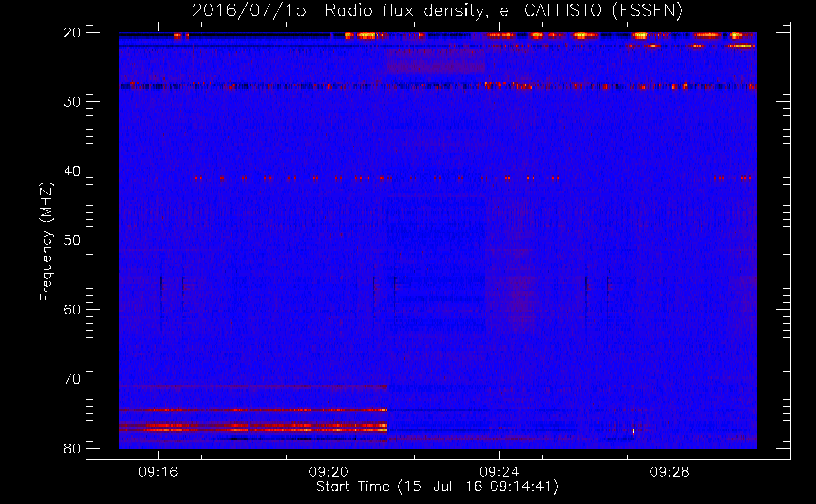Click the '50' frequency tick label
Image resolution: width=816 pixels, height=504 pixels.
click(73, 240)
